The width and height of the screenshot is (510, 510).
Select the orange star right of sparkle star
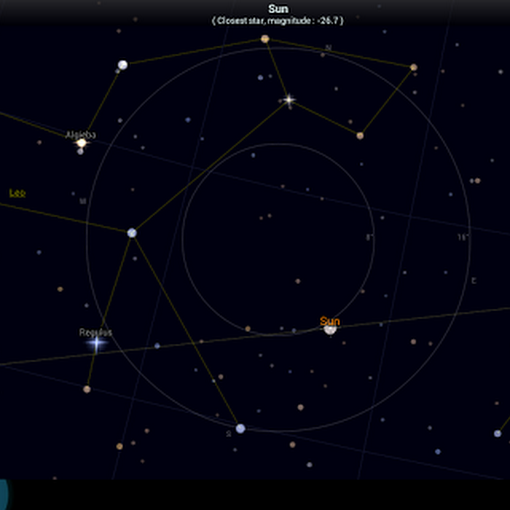tap(360, 136)
